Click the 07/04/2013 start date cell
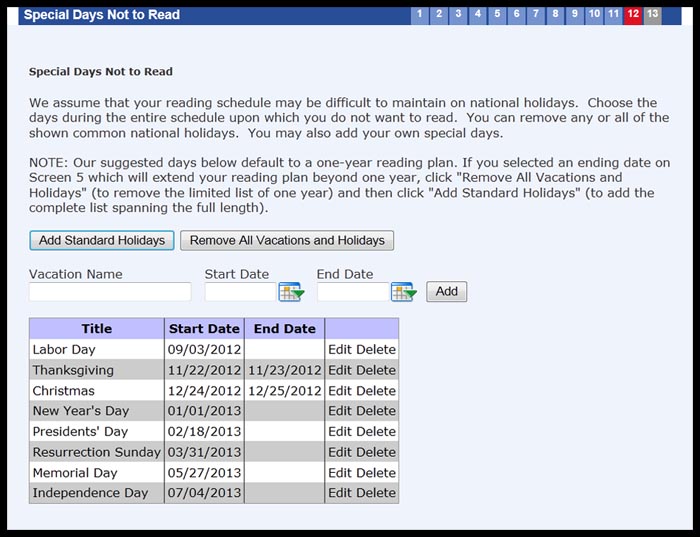 pyautogui.click(x=204, y=493)
